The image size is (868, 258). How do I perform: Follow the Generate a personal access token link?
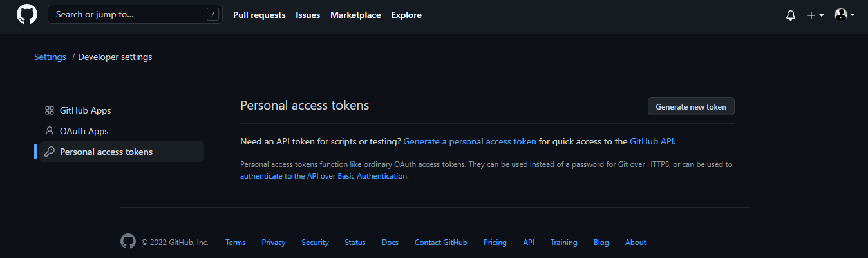(x=469, y=141)
